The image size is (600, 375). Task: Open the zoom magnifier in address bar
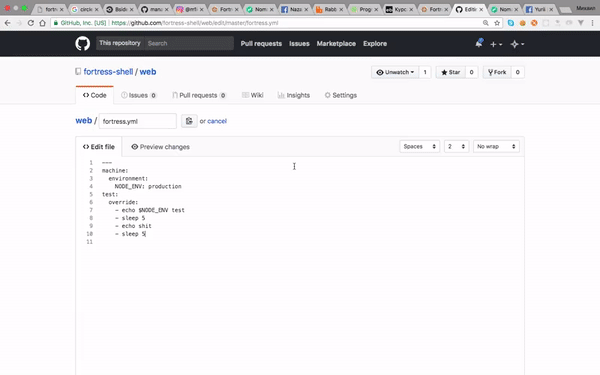tap(486, 23)
